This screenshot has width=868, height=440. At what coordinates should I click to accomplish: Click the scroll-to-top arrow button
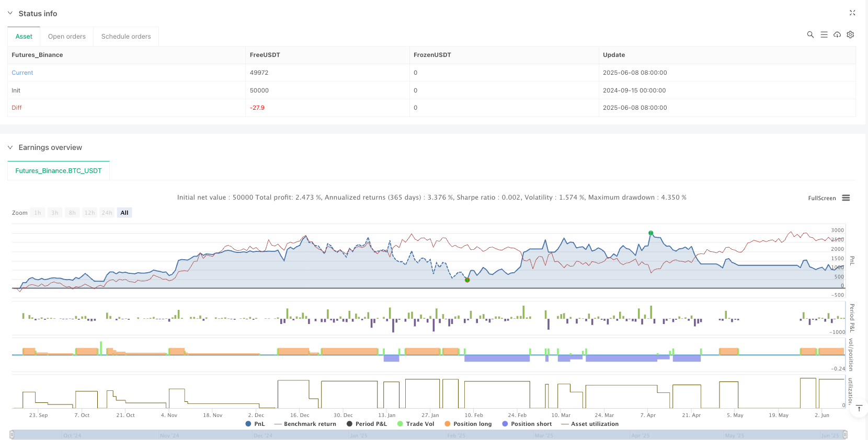tap(859, 409)
